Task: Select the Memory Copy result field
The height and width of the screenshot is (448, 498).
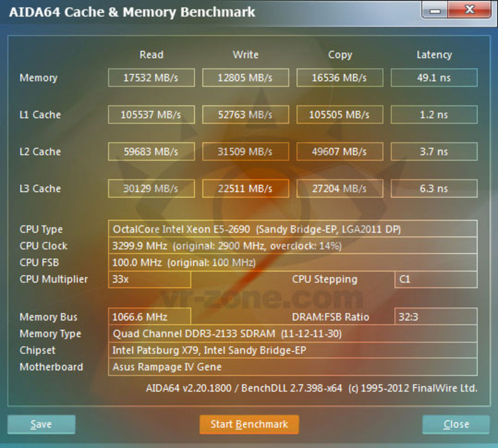Action: tap(340, 78)
